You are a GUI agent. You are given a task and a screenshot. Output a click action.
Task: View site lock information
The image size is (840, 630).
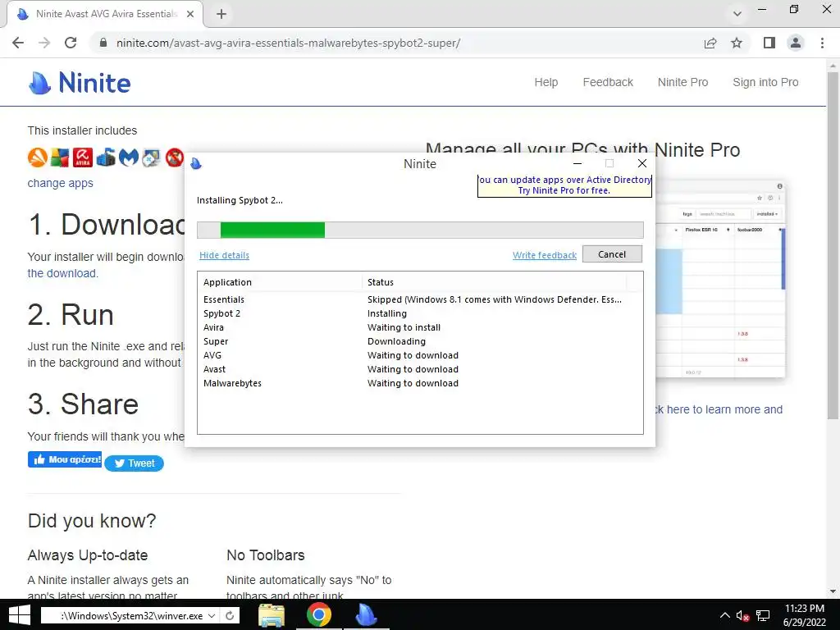[103, 43]
